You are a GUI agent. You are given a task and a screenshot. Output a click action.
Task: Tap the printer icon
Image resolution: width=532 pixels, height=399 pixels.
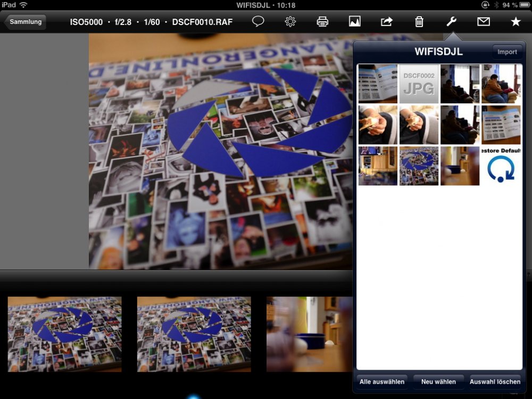point(322,22)
